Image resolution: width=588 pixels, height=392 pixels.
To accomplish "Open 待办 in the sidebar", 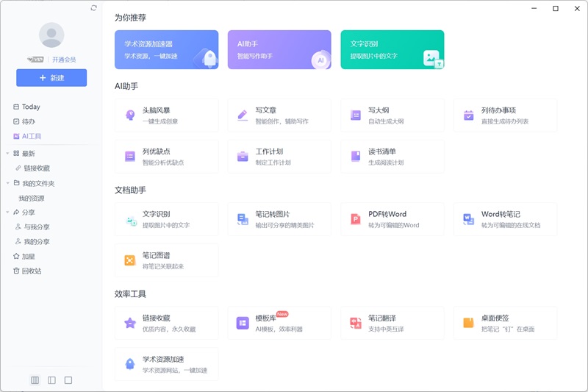I will (x=24, y=121).
